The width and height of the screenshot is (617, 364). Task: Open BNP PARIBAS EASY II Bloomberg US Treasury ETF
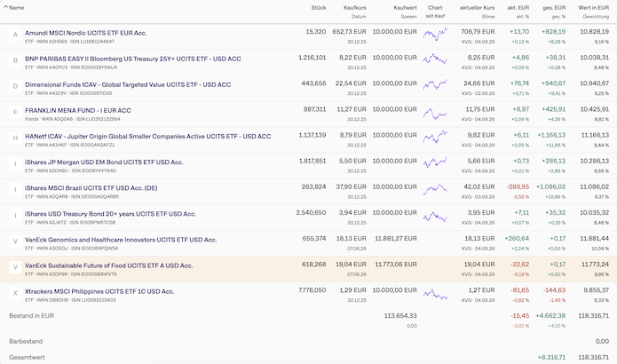133,59
